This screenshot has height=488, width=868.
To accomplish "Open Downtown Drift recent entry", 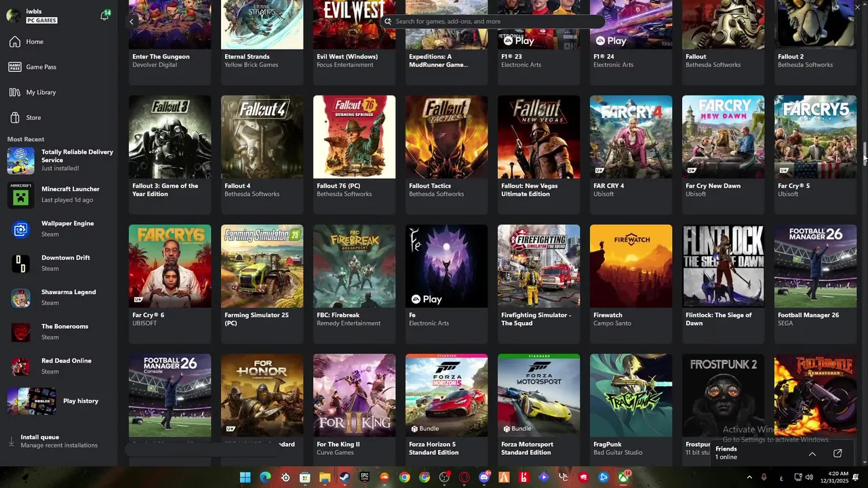I will [59, 263].
